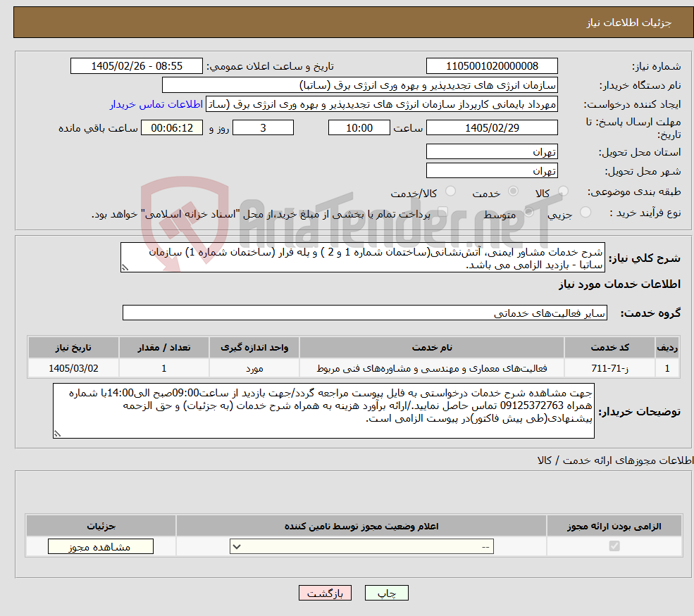Select the کالا radio button
This screenshot has width=694, height=616.
[563, 191]
